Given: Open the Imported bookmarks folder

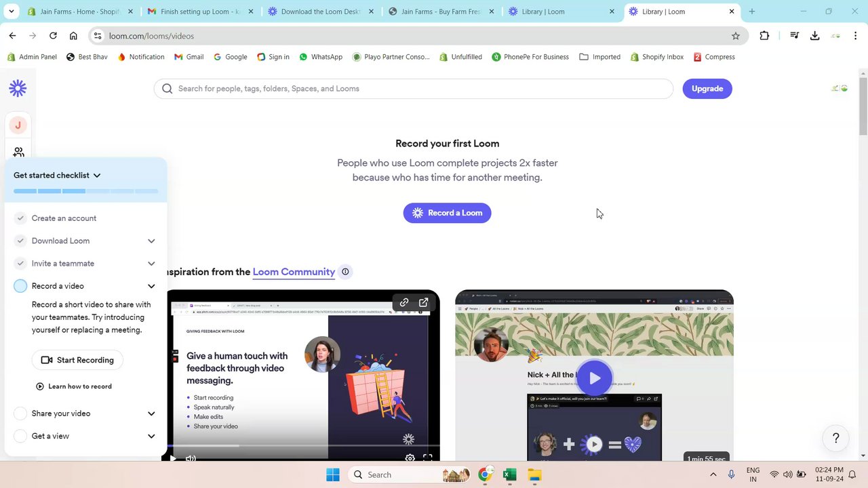Looking at the screenshot, I should point(600,57).
